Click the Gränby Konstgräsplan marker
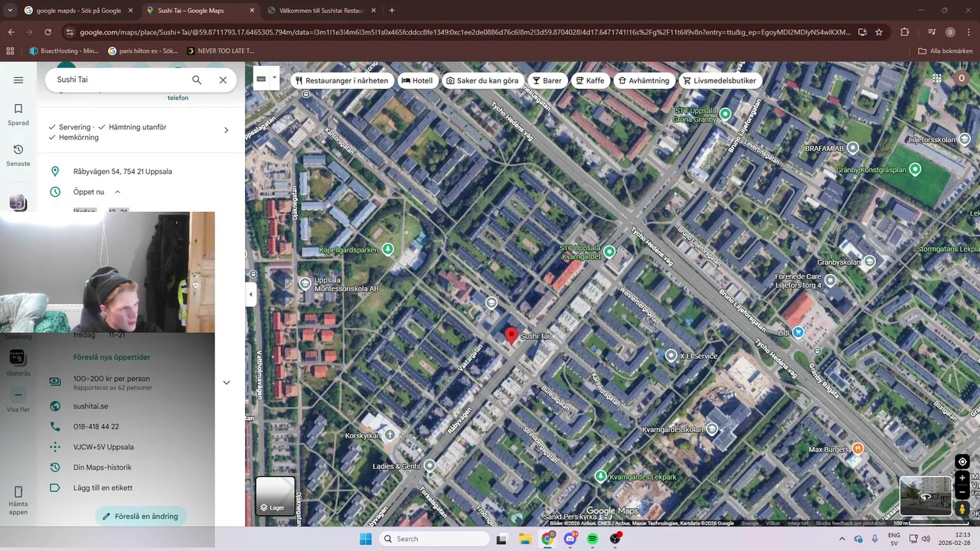This screenshot has width=980, height=551. (x=915, y=170)
